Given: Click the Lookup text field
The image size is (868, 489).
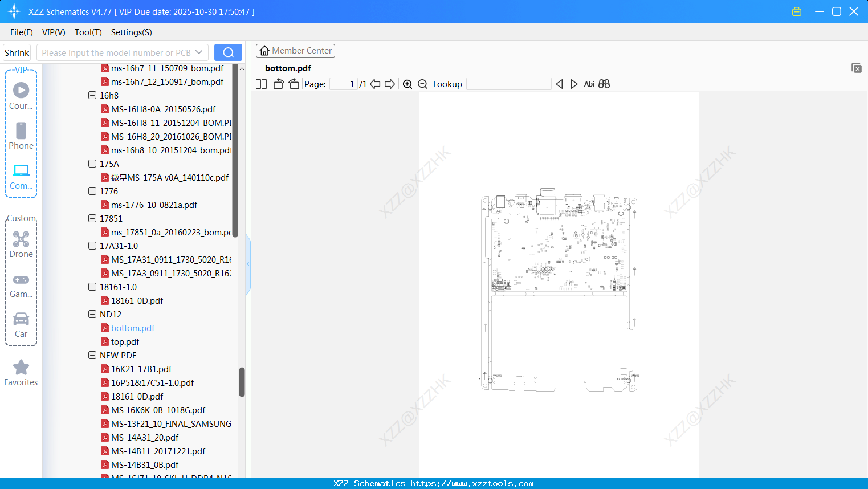Looking at the screenshot, I should (x=509, y=84).
